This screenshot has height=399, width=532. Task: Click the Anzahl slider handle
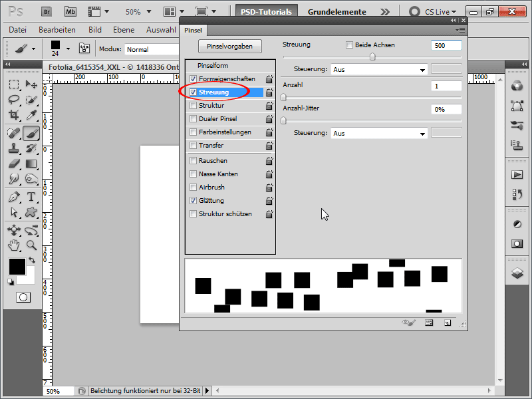[x=284, y=97]
